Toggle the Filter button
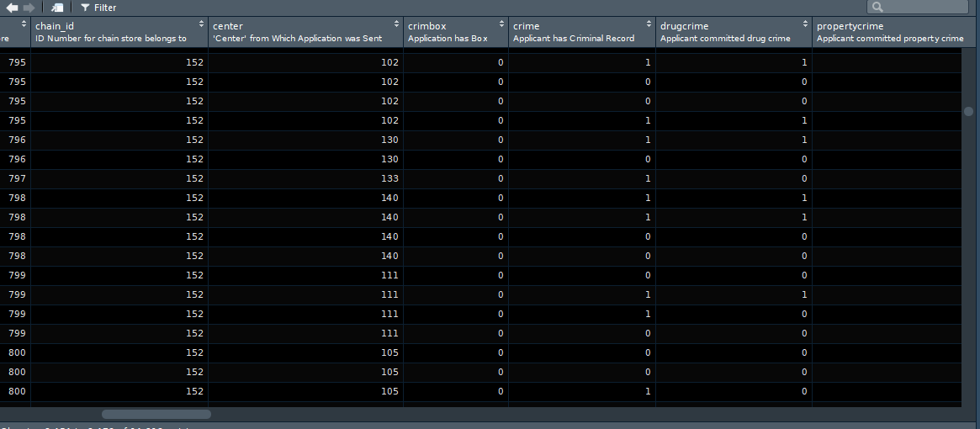This screenshot has width=980, height=429. tap(98, 8)
